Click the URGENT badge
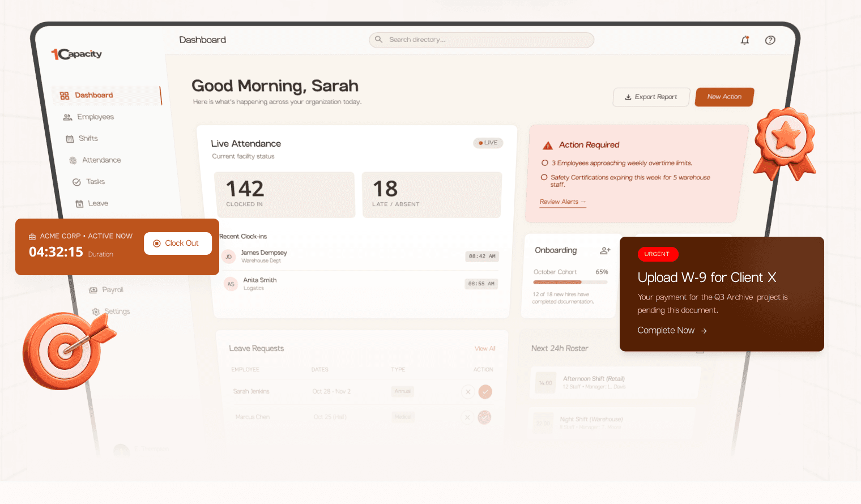The image size is (861, 504). [657, 254]
